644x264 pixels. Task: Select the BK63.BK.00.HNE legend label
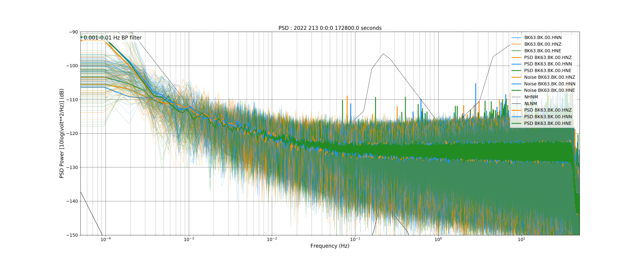543,51
